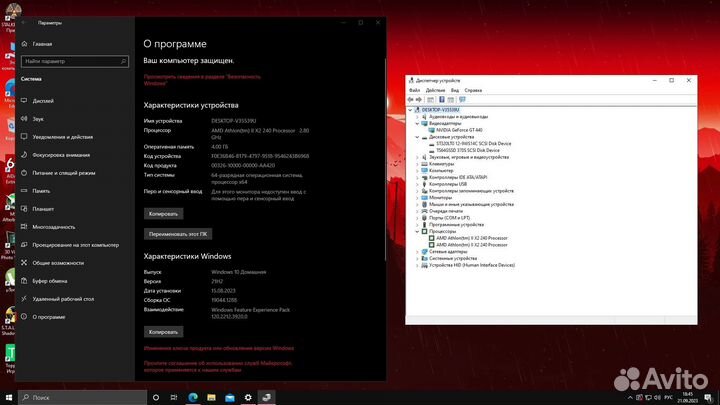The height and width of the screenshot is (405, 720).
Task: Expand the Сетевые адаптеры node
Action: [417, 252]
